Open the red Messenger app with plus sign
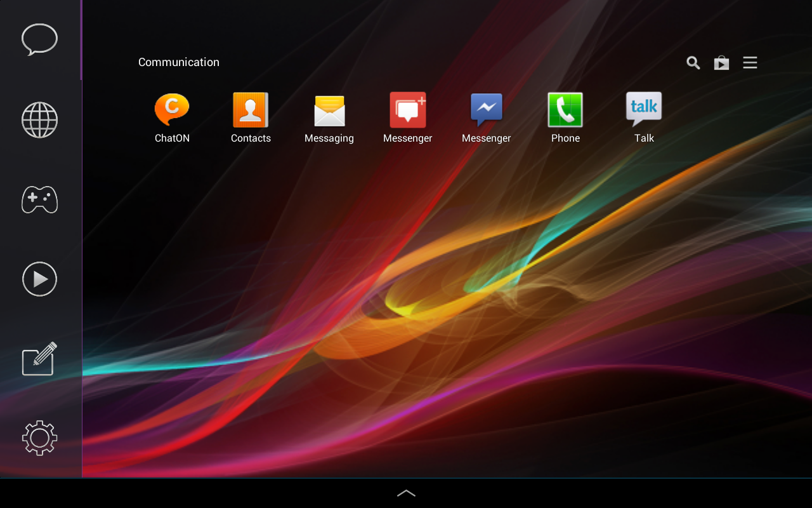 pos(408,118)
